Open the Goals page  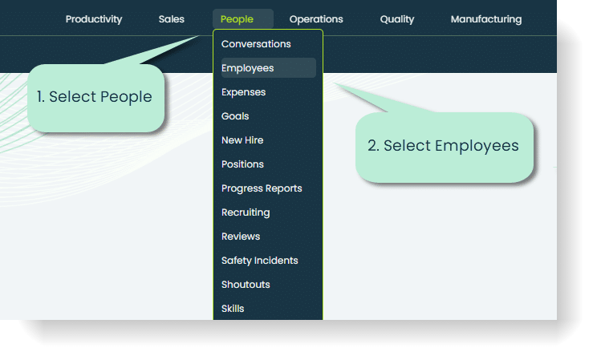coord(235,116)
